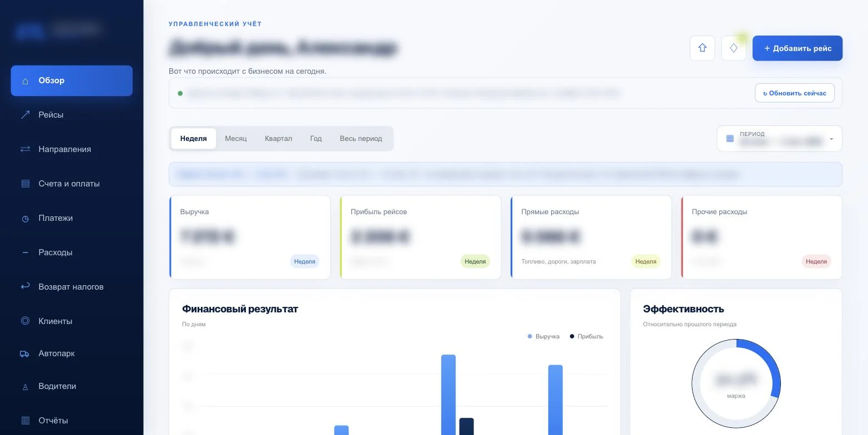
Task: Click the Финансовый результат heading
Action: pyautogui.click(x=240, y=309)
